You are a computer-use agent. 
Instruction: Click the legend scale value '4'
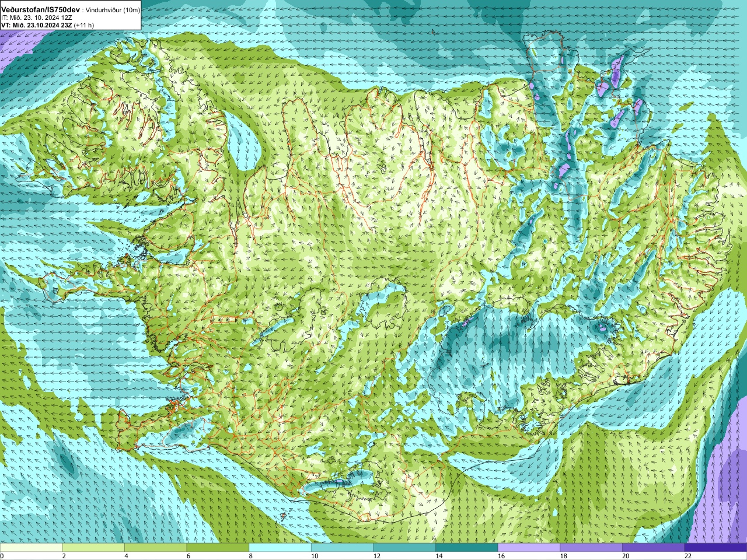(x=126, y=556)
